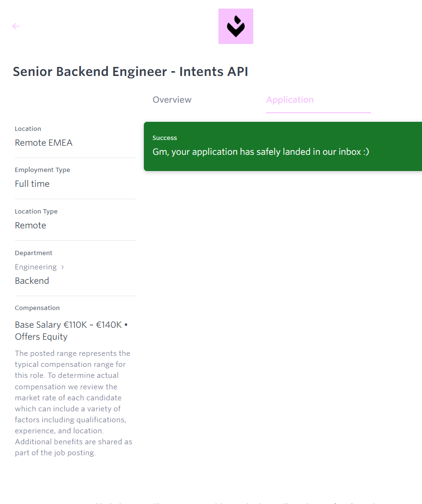Click the compensation range disclaimer paragraph
This screenshot has width=422, height=504.
click(73, 403)
